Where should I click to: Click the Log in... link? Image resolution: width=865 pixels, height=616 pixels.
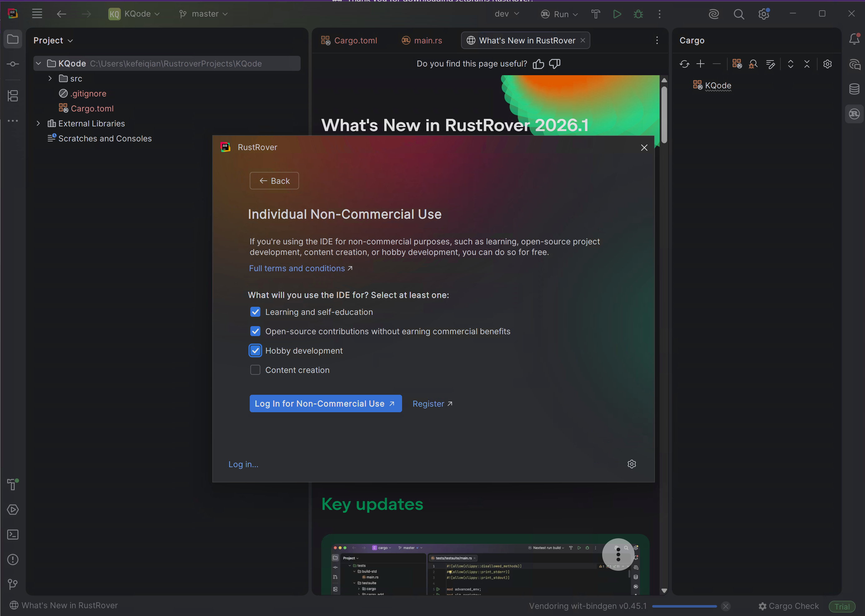tap(243, 464)
